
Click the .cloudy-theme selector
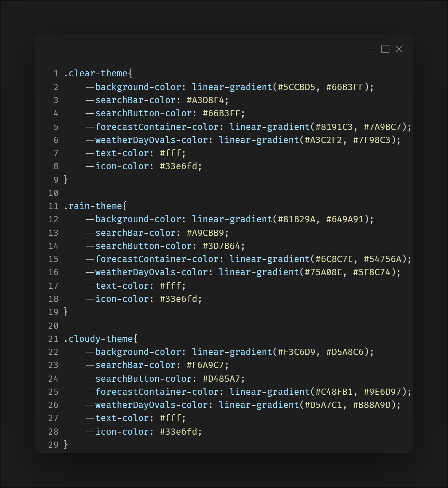pos(98,339)
